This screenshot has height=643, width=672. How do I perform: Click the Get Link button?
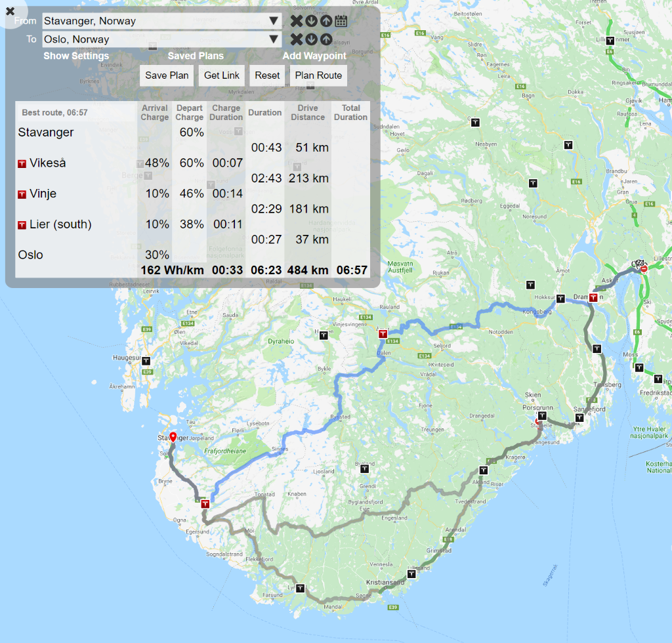[x=222, y=75]
